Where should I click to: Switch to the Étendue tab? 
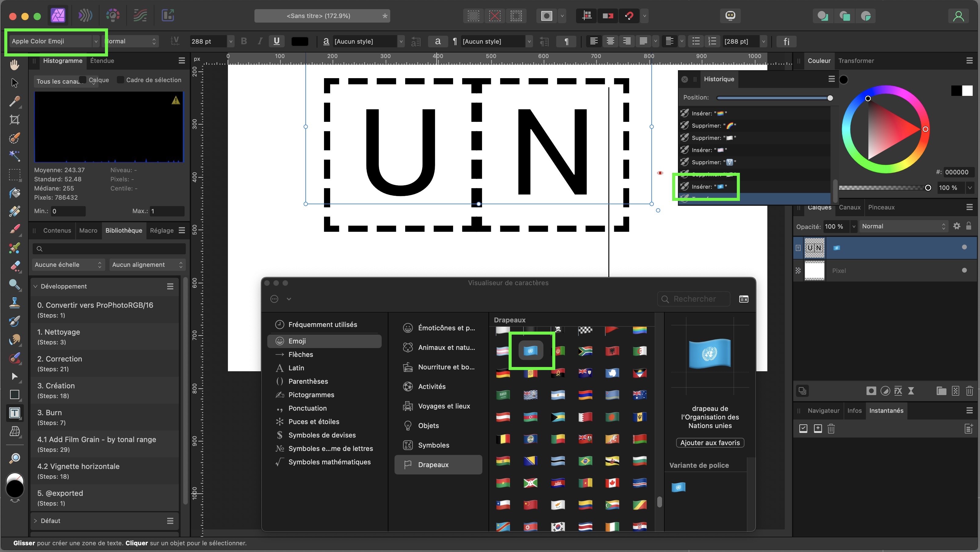click(x=102, y=60)
